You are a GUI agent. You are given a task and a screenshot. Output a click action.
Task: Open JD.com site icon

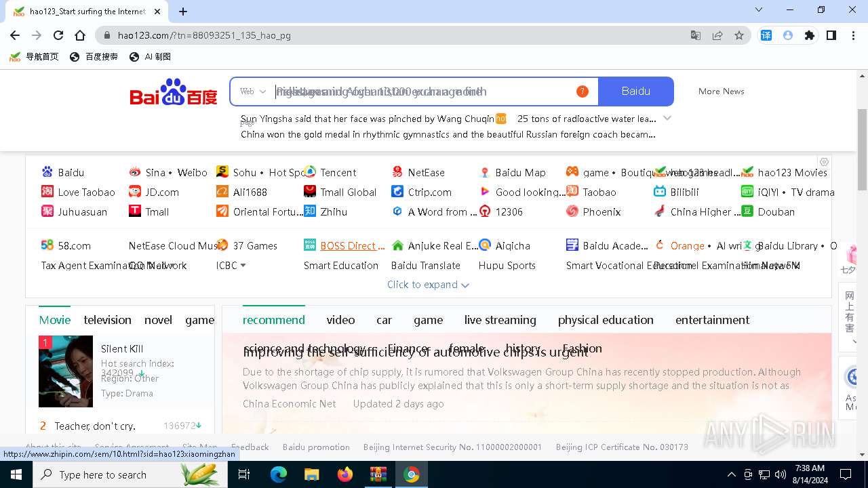click(135, 192)
